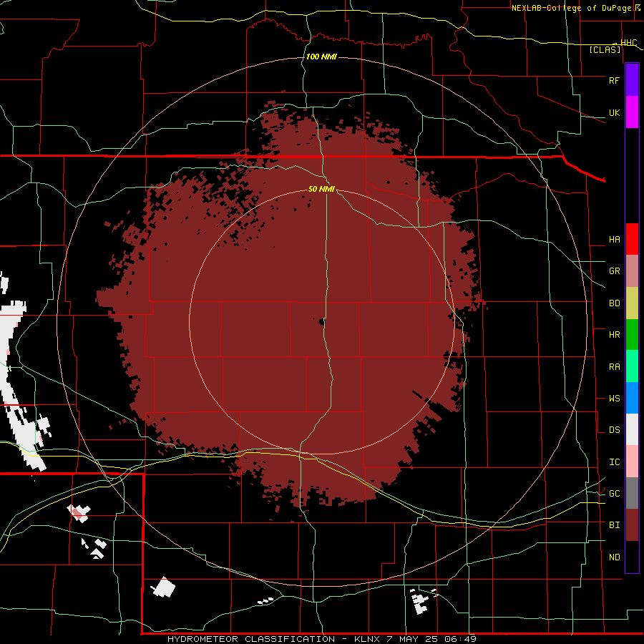Click the 06:49 timestamp
Image resolution: width=644 pixels, height=644 pixels.
coord(459,639)
